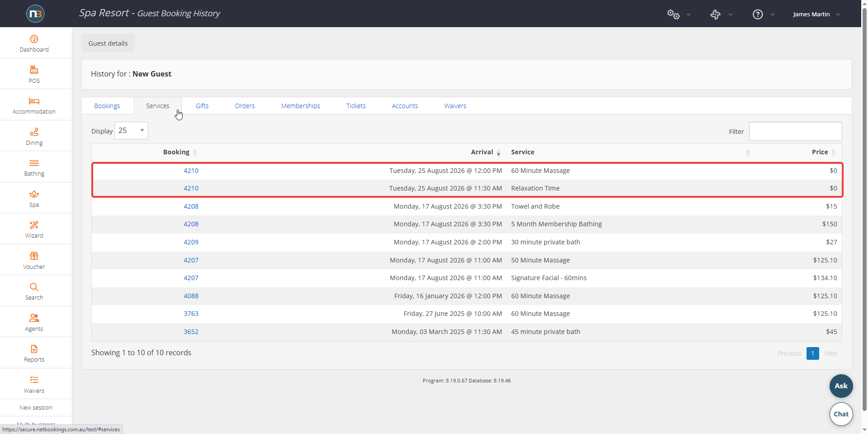Viewport: 868px width, 434px height.
Task: Expand the help menu dropdown arrow
Action: (773, 15)
